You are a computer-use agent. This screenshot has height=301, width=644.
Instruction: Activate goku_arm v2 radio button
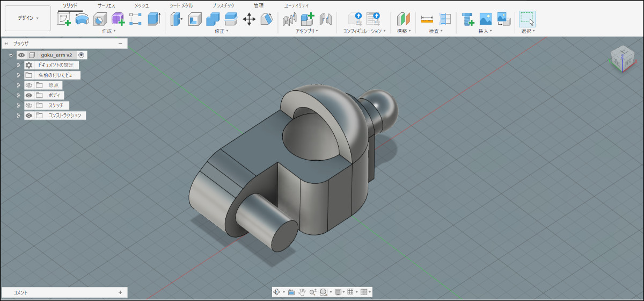click(81, 55)
